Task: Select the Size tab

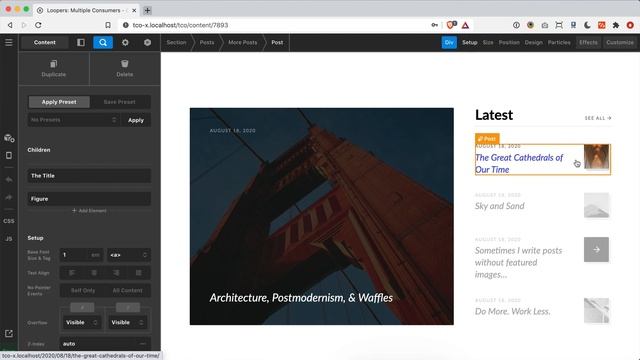Action: tap(488, 42)
